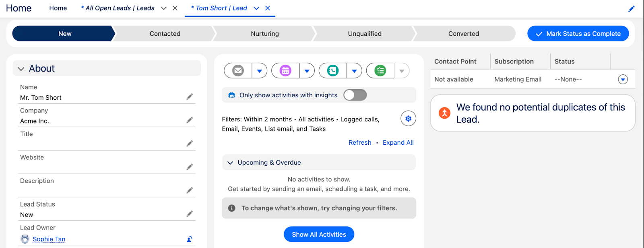Select the Tom Short Lead tab
Screen dimensions: 644x248
tap(219, 8)
